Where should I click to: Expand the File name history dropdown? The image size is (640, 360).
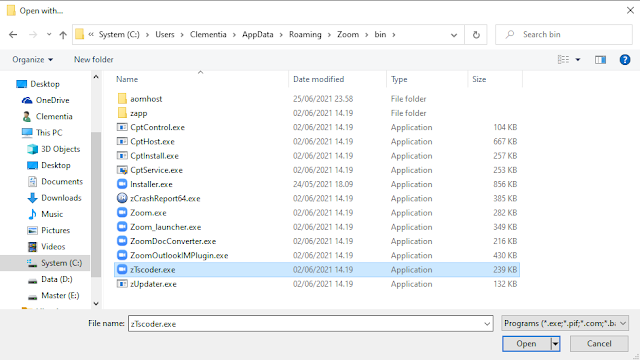[x=487, y=324]
